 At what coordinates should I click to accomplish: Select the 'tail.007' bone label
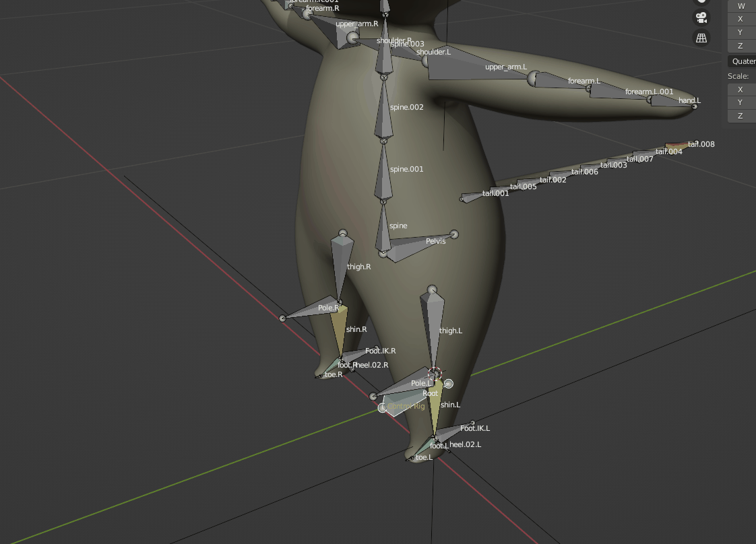pos(640,158)
